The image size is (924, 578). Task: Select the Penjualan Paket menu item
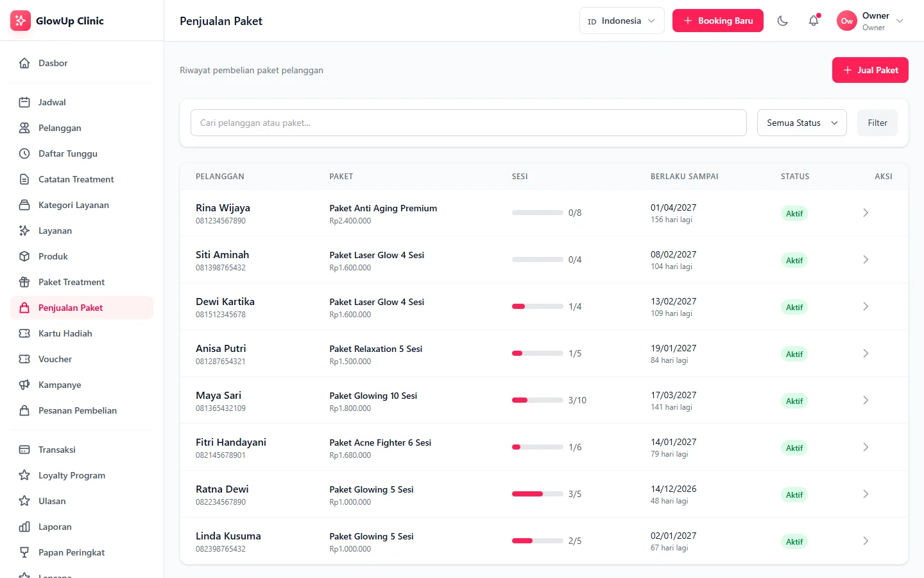point(81,308)
